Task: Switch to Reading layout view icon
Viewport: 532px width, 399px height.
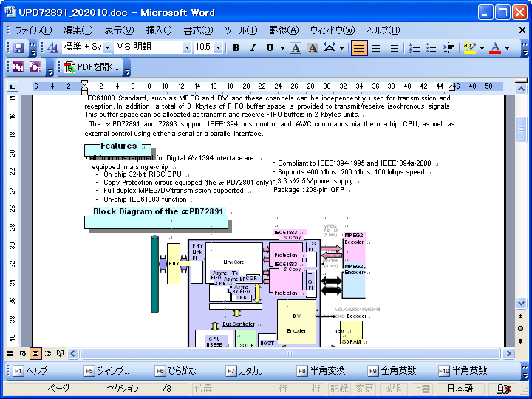Action: tap(60, 353)
